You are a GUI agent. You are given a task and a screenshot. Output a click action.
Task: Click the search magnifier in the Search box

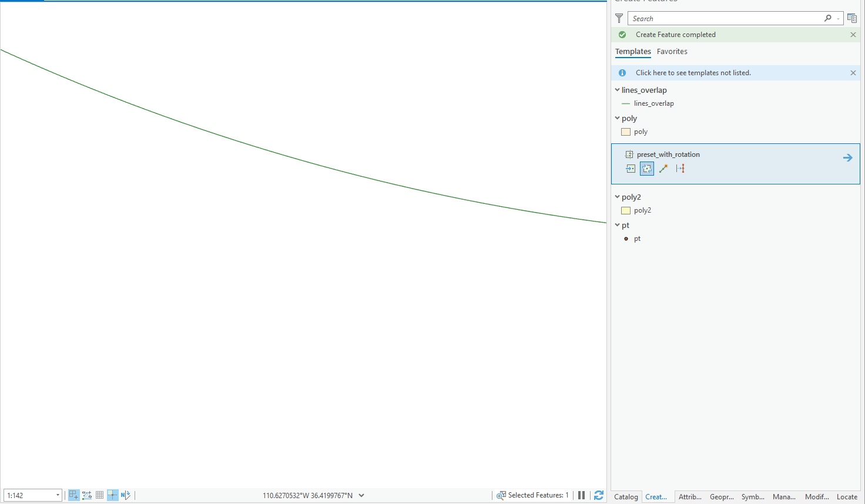[x=828, y=18]
